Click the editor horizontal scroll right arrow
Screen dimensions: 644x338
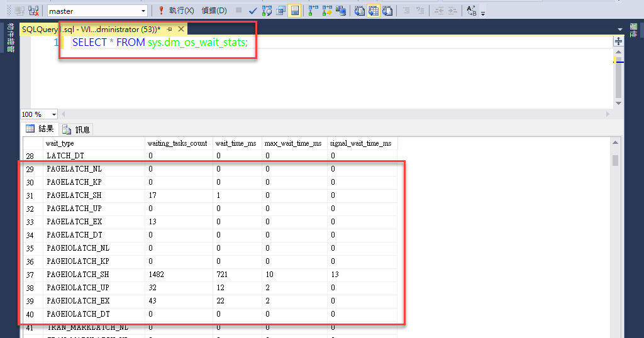click(x=608, y=114)
